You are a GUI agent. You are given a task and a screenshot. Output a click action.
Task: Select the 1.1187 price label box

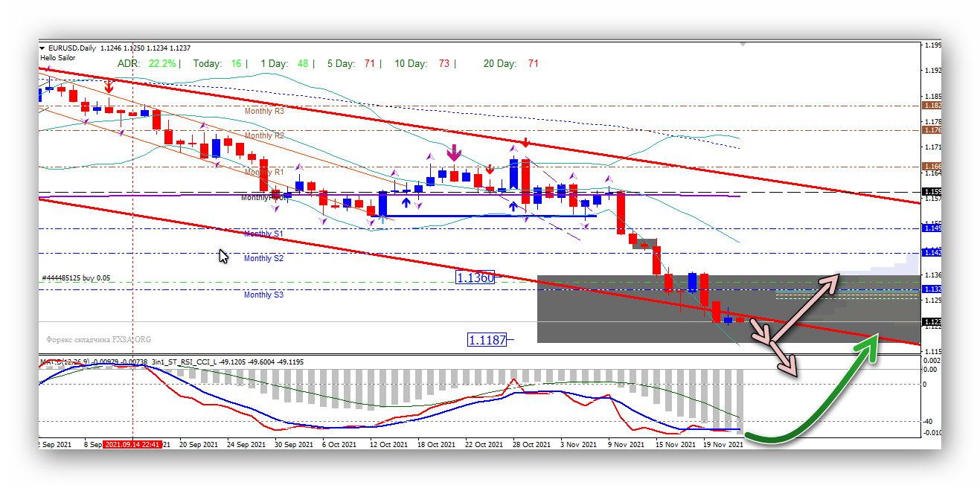[x=487, y=340]
